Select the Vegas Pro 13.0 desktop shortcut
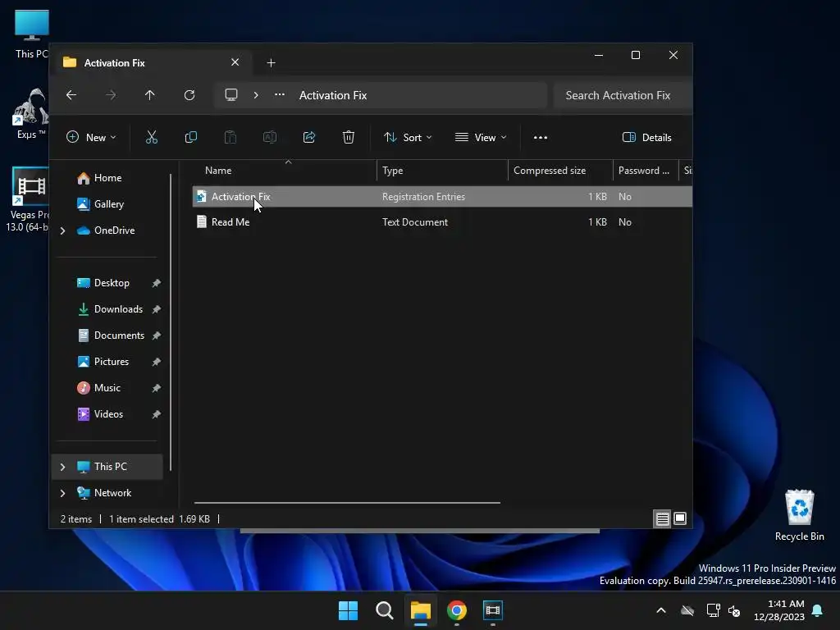 (27, 199)
